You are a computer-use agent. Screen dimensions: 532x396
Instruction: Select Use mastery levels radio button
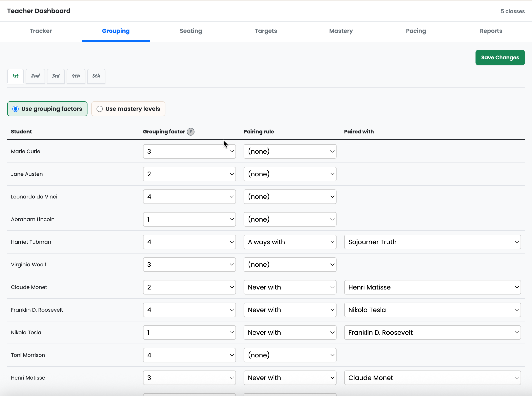pos(99,109)
